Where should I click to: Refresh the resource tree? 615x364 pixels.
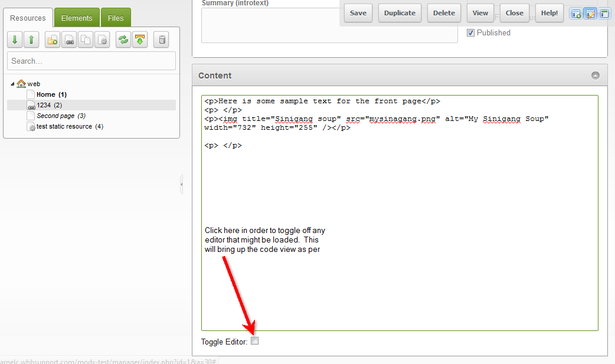(123, 40)
